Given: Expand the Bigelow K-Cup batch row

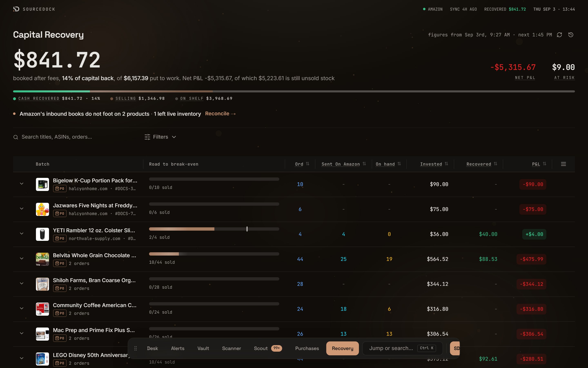Looking at the screenshot, I should coord(22,184).
